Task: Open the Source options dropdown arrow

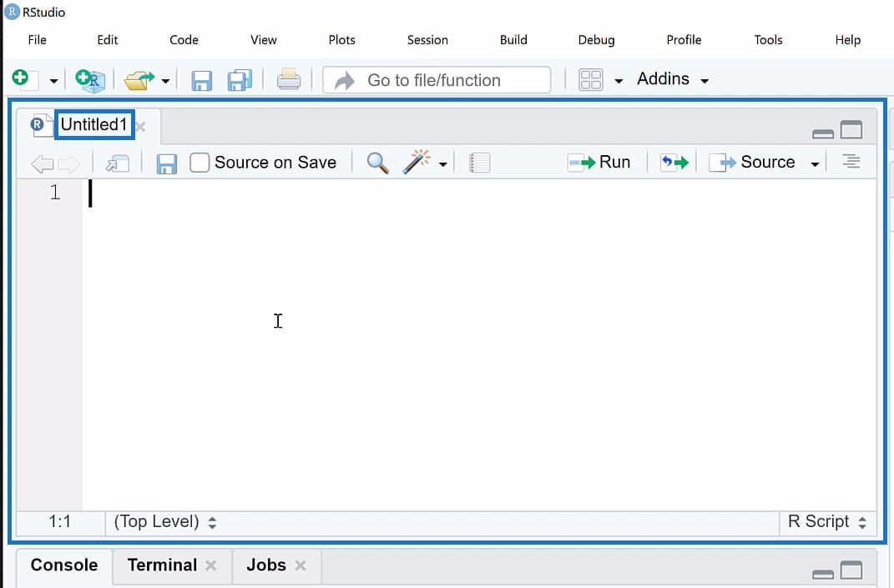Action: pos(815,164)
